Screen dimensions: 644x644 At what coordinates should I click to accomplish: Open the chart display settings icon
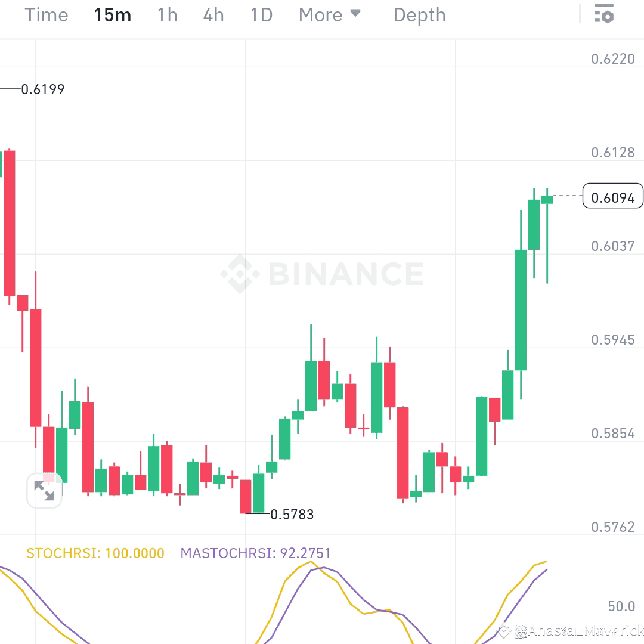[603, 14]
